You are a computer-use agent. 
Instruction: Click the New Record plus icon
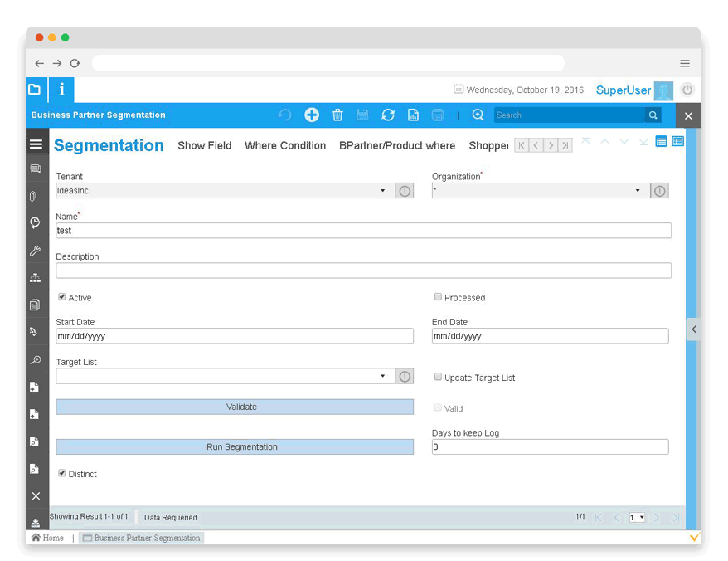(x=312, y=115)
